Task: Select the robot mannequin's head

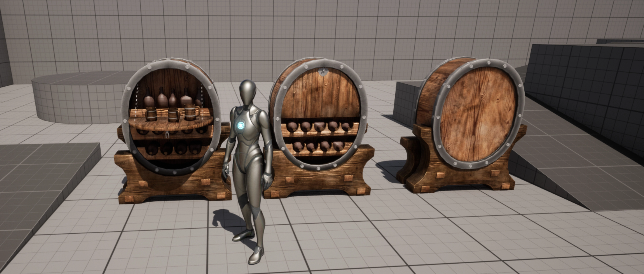Action: click(x=248, y=92)
